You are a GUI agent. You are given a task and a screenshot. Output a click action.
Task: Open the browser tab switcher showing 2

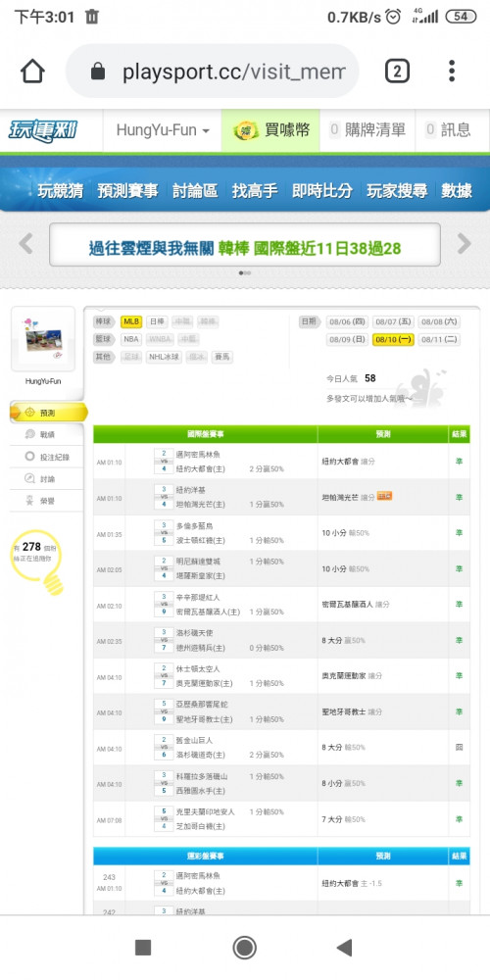click(397, 72)
